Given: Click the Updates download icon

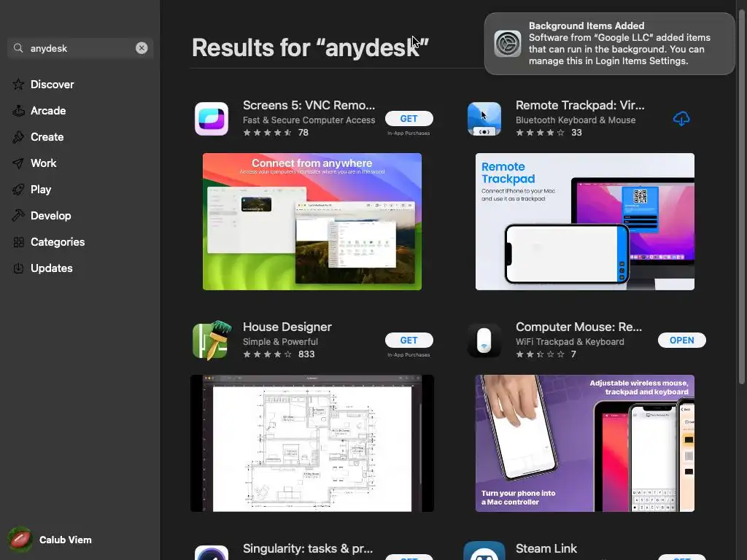Looking at the screenshot, I should (18, 268).
